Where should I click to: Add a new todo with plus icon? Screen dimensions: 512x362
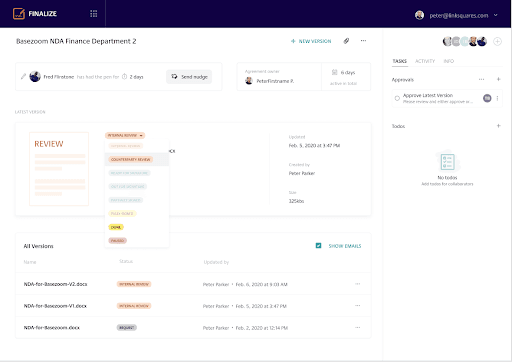pyautogui.click(x=499, y=126)
